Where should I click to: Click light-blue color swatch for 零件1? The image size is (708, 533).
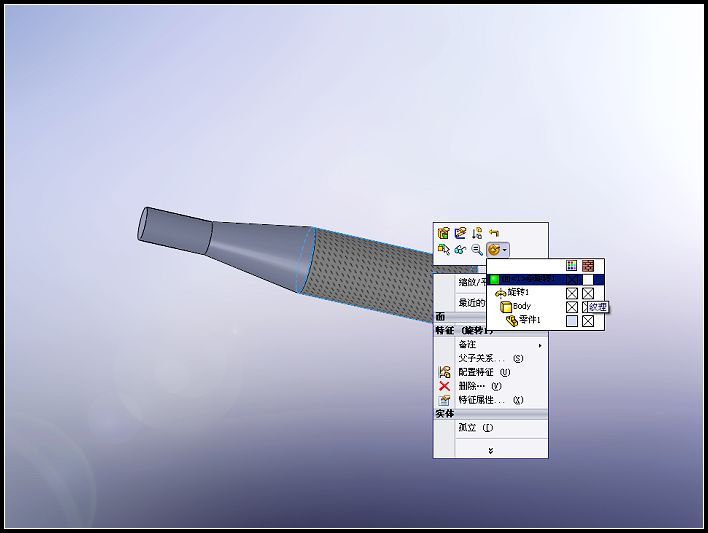[x=572, y=321]
